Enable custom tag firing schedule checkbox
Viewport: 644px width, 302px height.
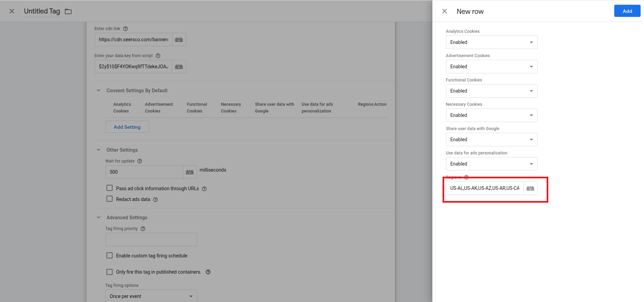110,255
